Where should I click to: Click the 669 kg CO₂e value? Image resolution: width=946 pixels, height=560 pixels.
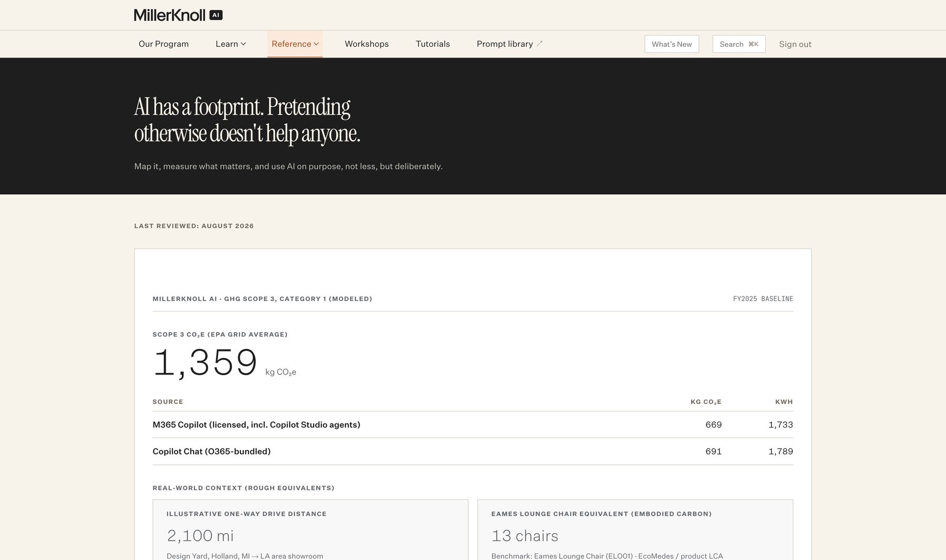coord(714,424)
